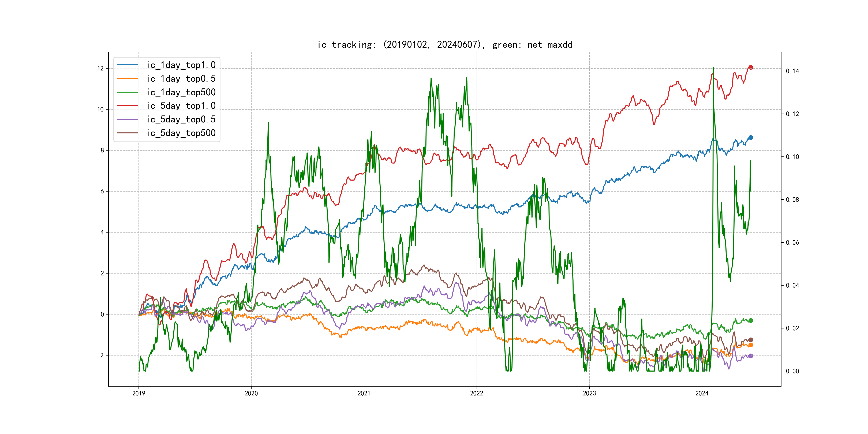868x434 pixels.
Task: Click the ic_5day_top500 legend label
Action: pos(181,133)
